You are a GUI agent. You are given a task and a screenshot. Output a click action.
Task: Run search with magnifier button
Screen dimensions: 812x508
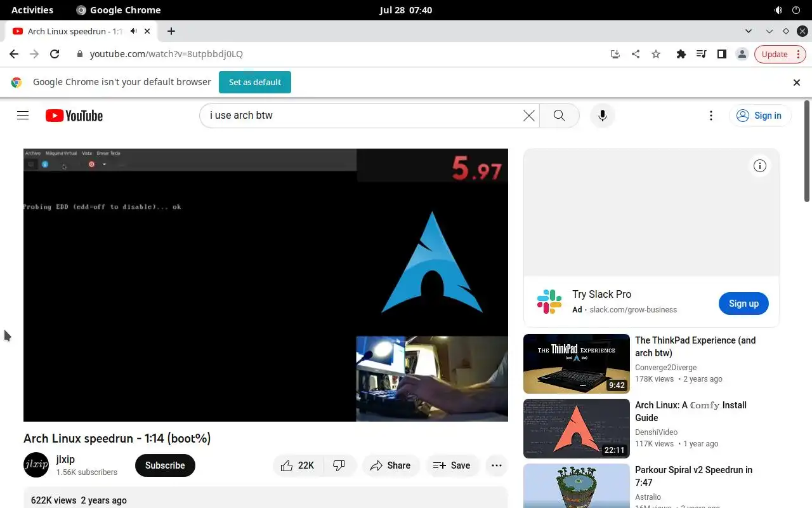pyautogui.click(x=559, y=116)
